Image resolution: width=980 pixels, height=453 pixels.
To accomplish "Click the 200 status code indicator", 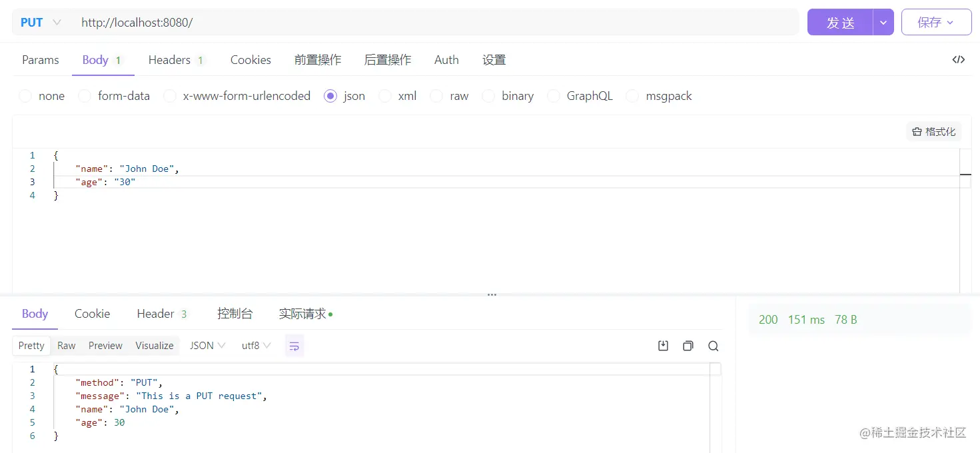I will (767, 319).
